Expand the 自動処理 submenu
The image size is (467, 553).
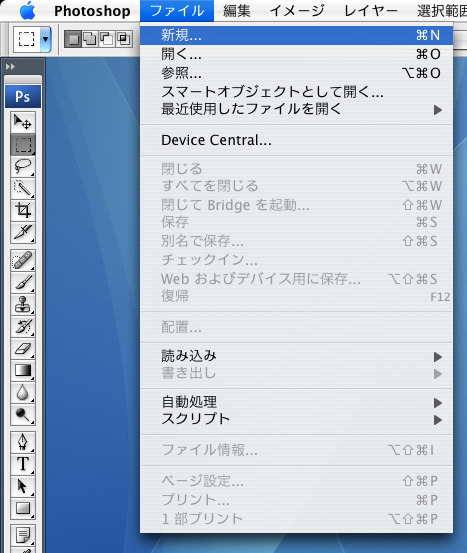[296, 402]
